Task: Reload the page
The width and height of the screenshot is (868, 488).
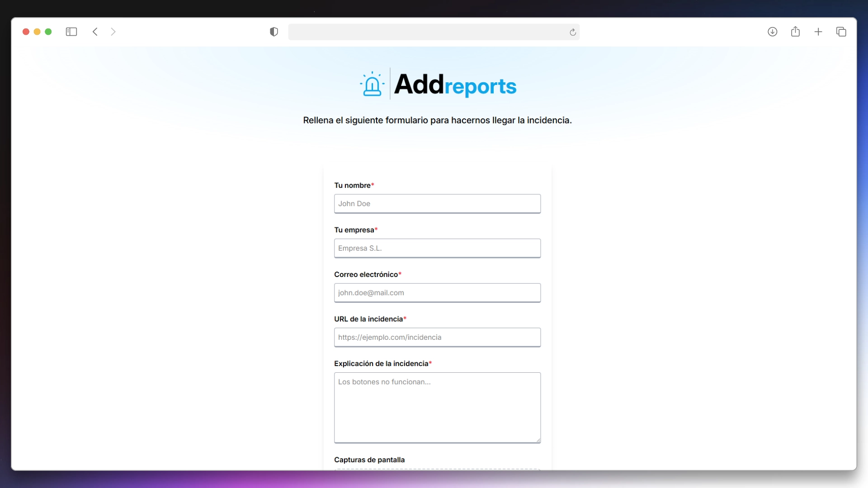Action: 573,32
